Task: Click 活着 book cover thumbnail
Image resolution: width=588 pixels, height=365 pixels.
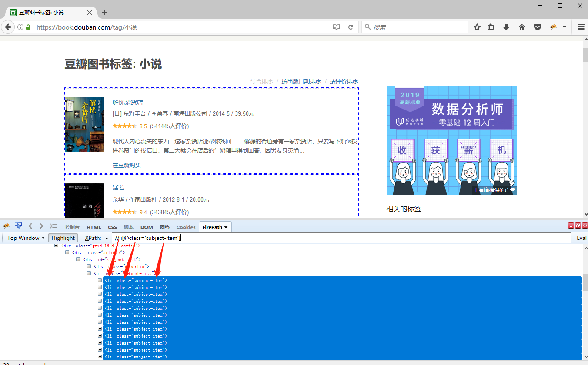Action: click(84, 200)
